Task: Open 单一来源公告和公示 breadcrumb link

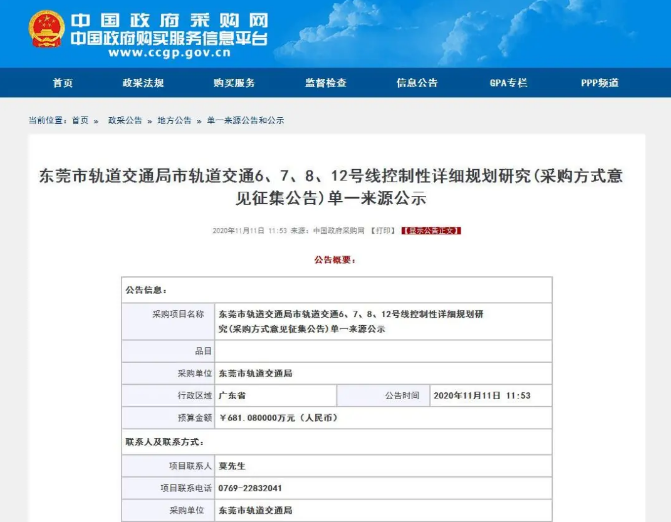Action: point(245,120)
